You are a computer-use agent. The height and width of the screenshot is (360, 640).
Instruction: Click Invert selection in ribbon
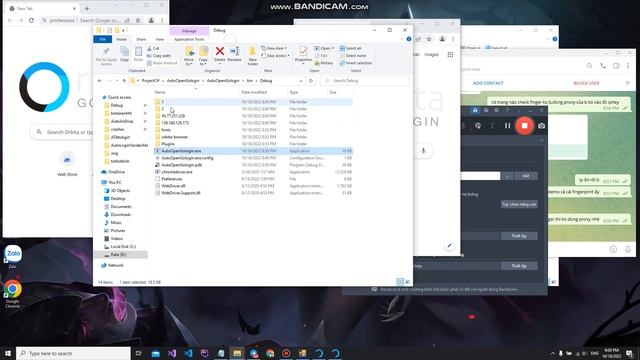click(x=356, y=63)
